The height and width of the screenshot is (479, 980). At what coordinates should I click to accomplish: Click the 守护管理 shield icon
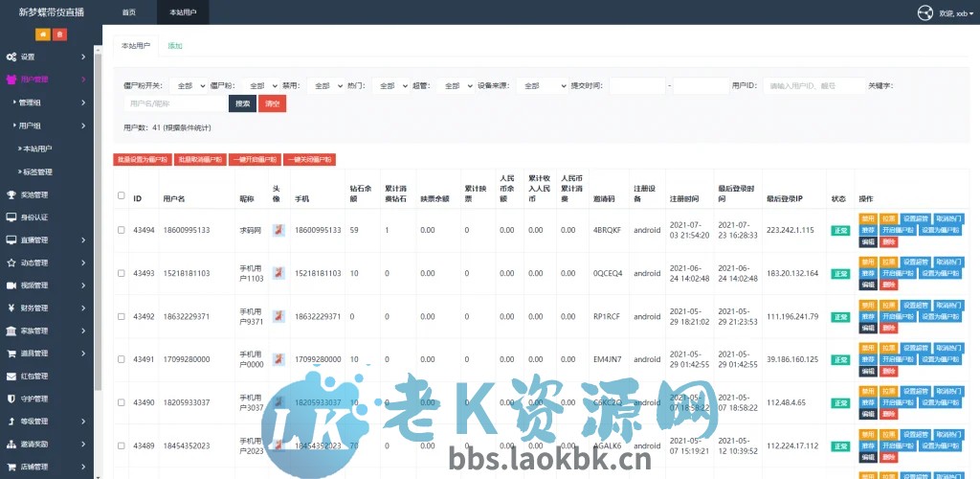coord(11,399)
